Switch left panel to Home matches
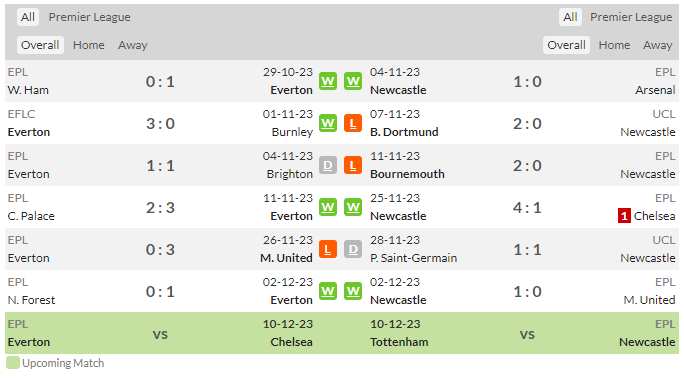 coord(89,45)
